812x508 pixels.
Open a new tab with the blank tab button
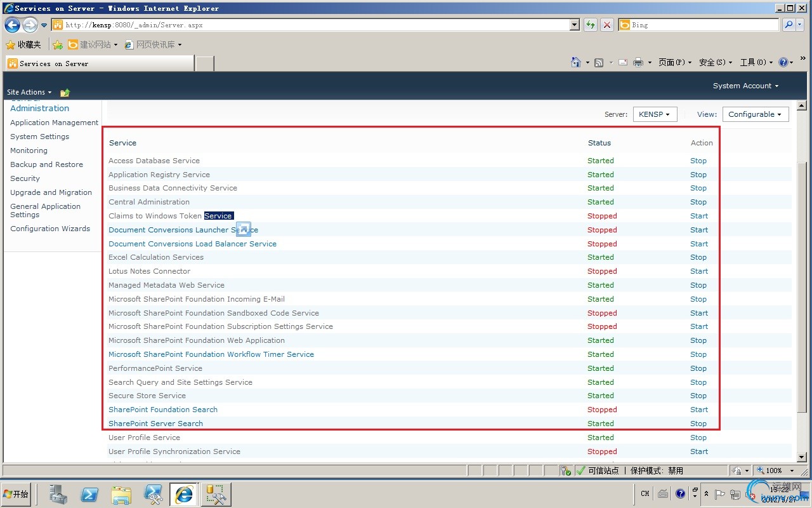205,63
